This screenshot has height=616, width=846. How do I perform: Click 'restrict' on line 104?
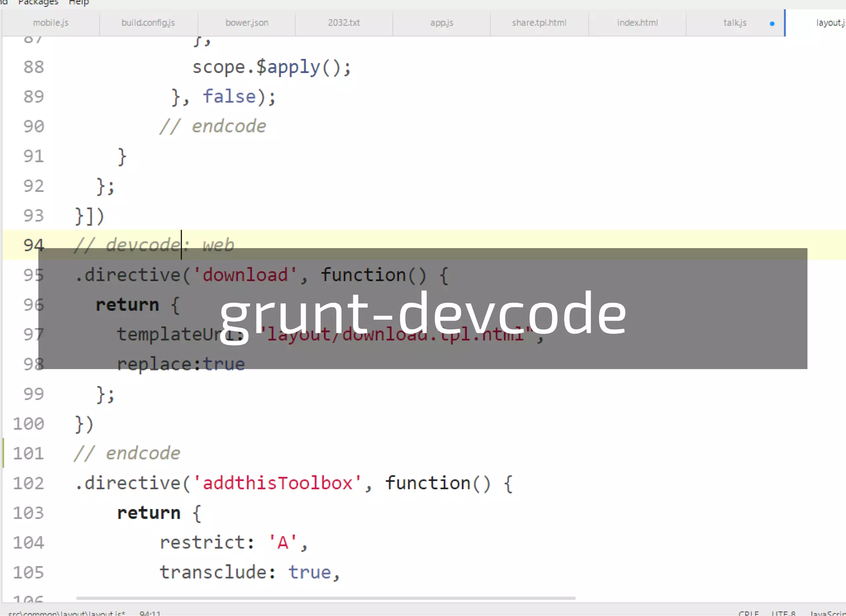tap(202, 543)
